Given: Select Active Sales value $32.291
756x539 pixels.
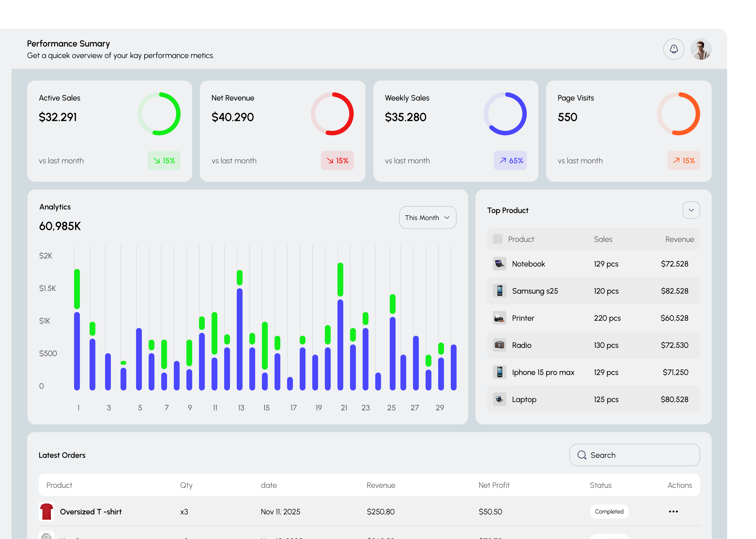Looking at the screenshot, I should coord(58,117).
